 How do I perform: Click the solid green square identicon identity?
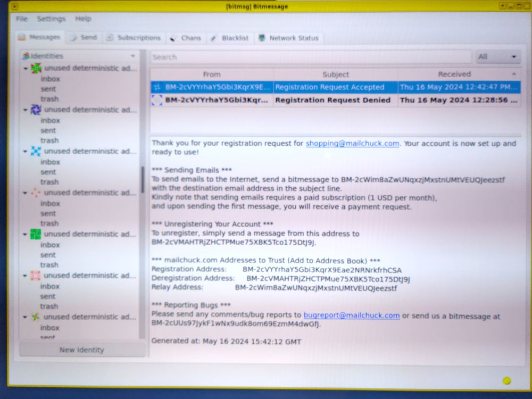click(36, 234)
